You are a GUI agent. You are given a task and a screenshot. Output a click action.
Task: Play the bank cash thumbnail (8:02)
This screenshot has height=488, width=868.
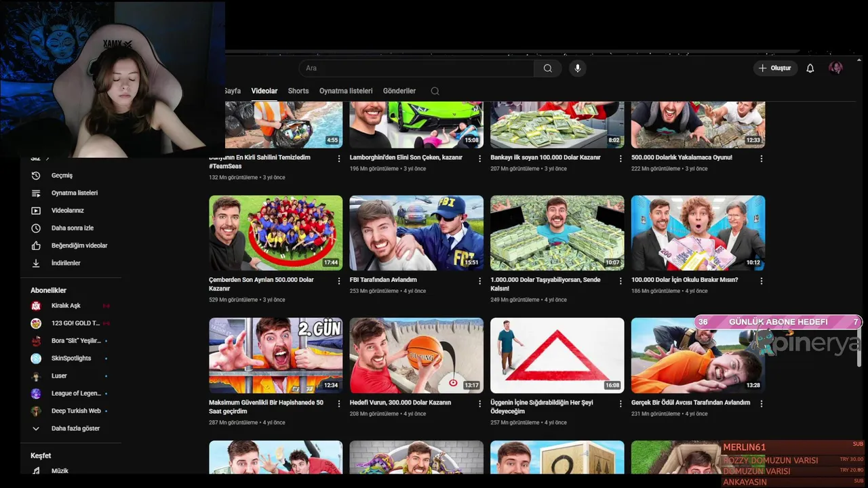[557, 125]
